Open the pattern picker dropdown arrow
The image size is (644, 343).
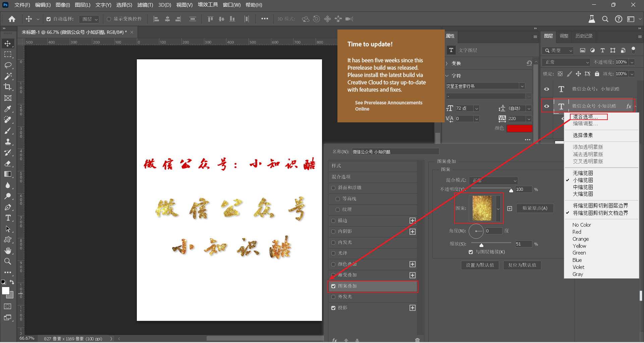coord(498,209)
